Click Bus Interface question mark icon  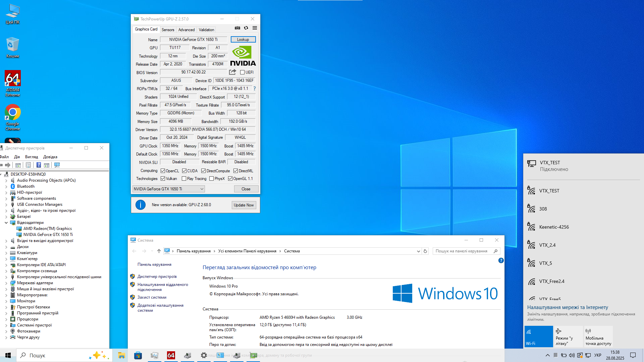pos(255,88)
